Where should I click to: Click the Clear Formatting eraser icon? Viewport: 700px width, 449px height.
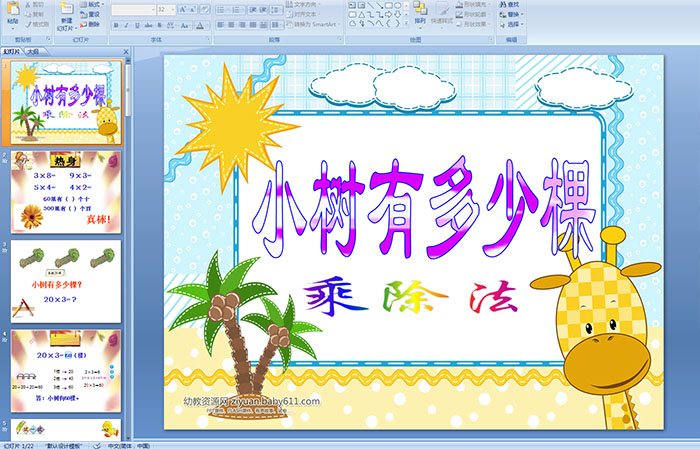[x=205, y=9]
